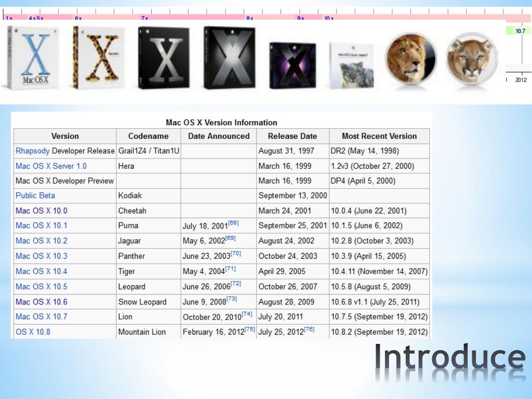Open the Mac OS X 10.7 link

pos(42,316)
